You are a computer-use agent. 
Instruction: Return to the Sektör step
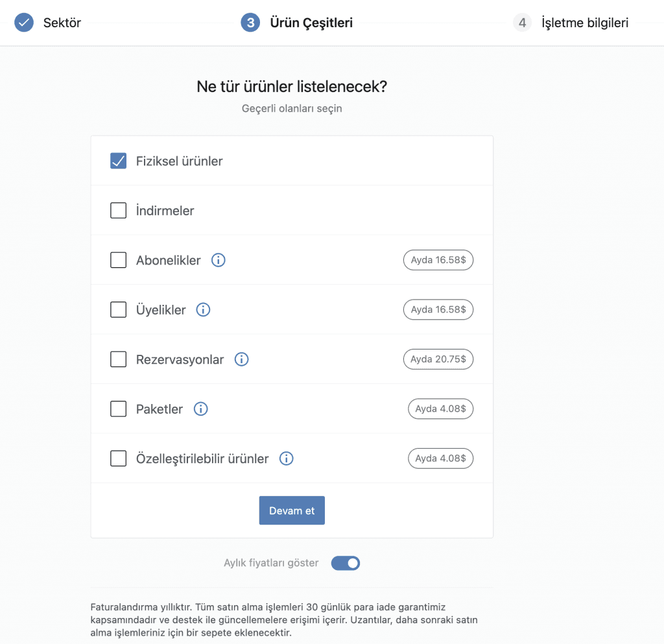coord(62,23)
